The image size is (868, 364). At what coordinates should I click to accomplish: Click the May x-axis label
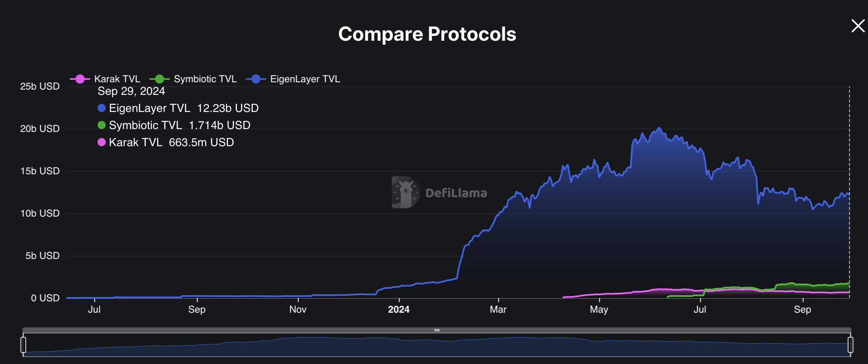point(599,309)
